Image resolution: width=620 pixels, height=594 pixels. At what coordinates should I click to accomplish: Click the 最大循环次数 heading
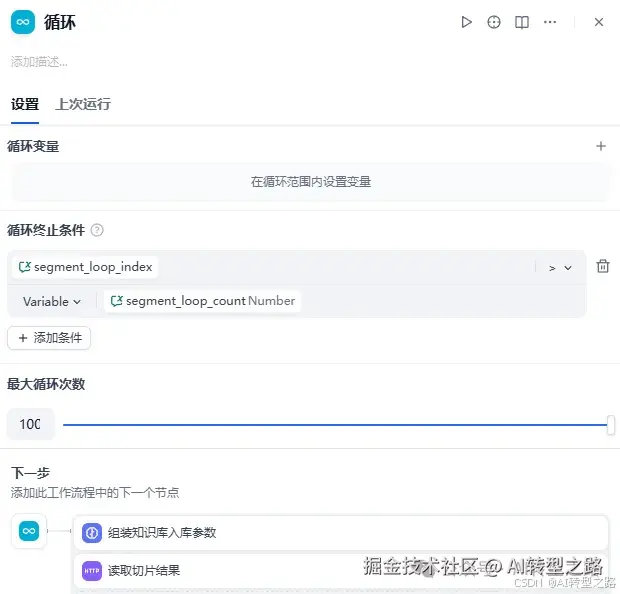(x=46, y=384)
